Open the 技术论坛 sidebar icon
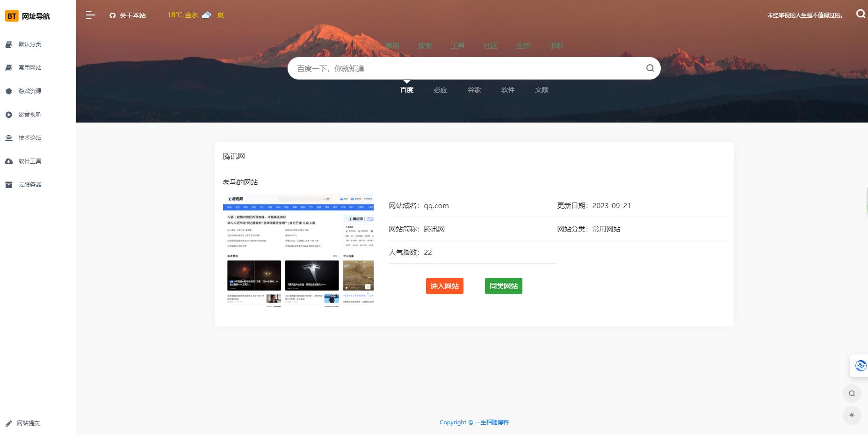Viewport: 868px width, 435px height. point(8,138)
